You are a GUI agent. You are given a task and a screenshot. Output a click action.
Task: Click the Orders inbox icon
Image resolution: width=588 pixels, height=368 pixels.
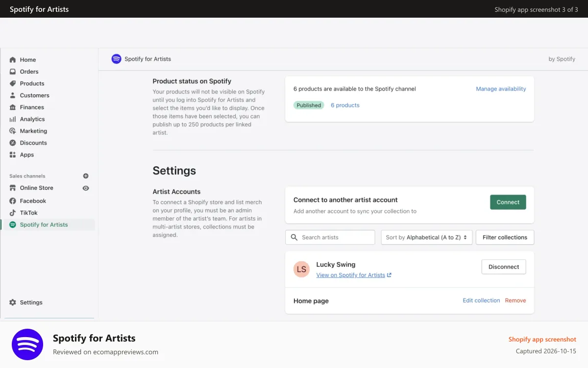point(13,72)
